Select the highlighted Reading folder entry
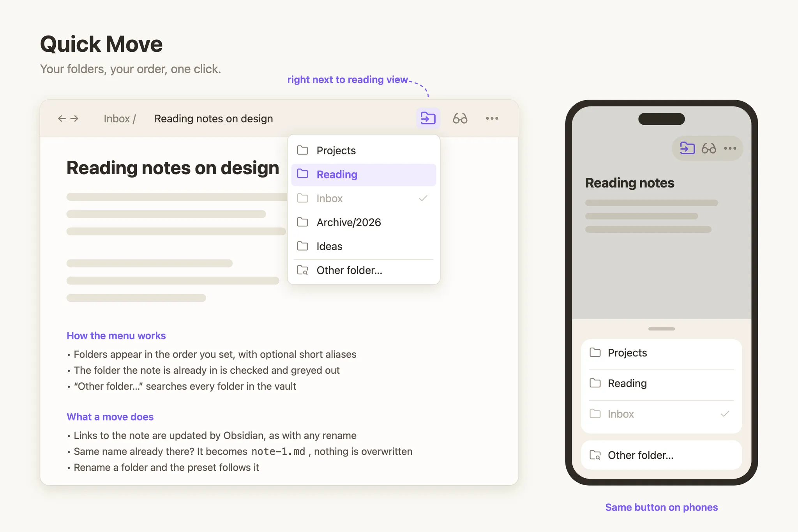Image resolution: width=798 pixels, height=532 pixels. tap(364, 175)
